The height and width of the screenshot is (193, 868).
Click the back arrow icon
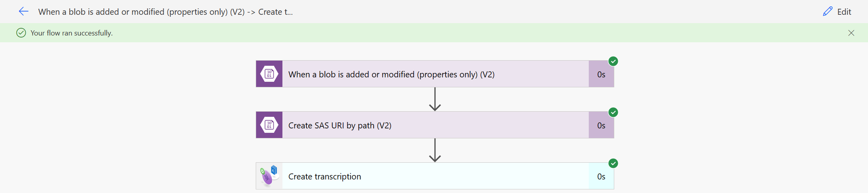click(x=24, y=12)
